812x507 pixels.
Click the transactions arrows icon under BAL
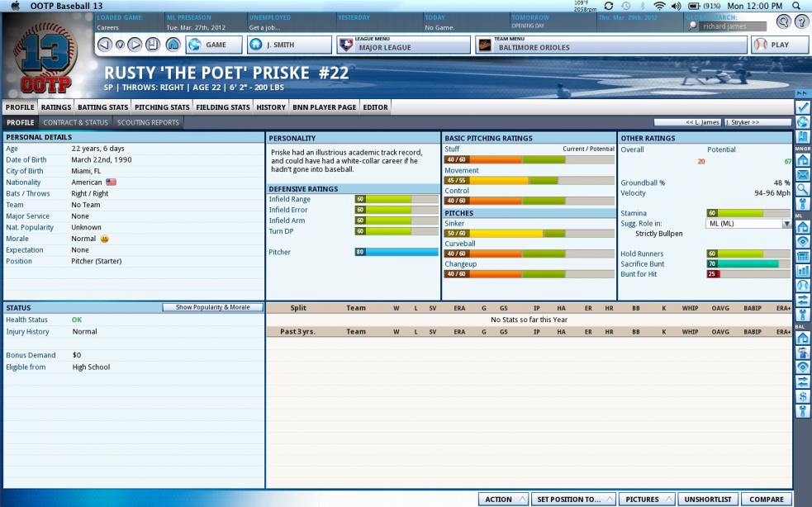click(803, 381)
